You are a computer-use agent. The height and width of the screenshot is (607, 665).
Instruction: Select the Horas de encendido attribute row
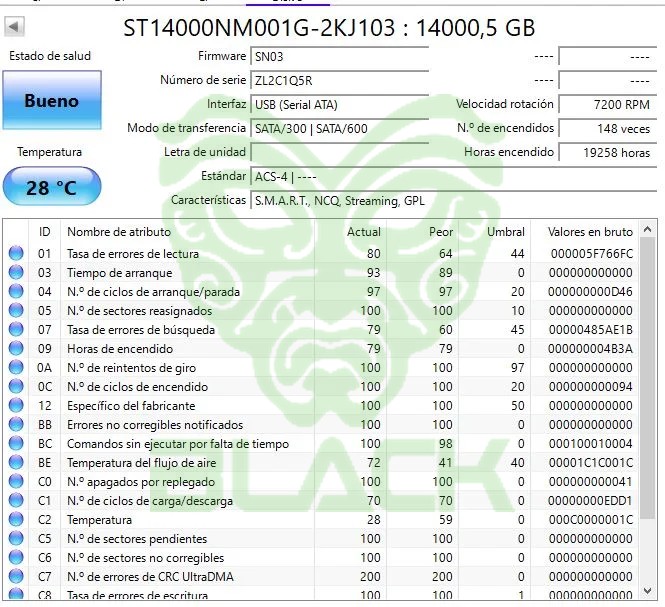(x=321, y=349)
